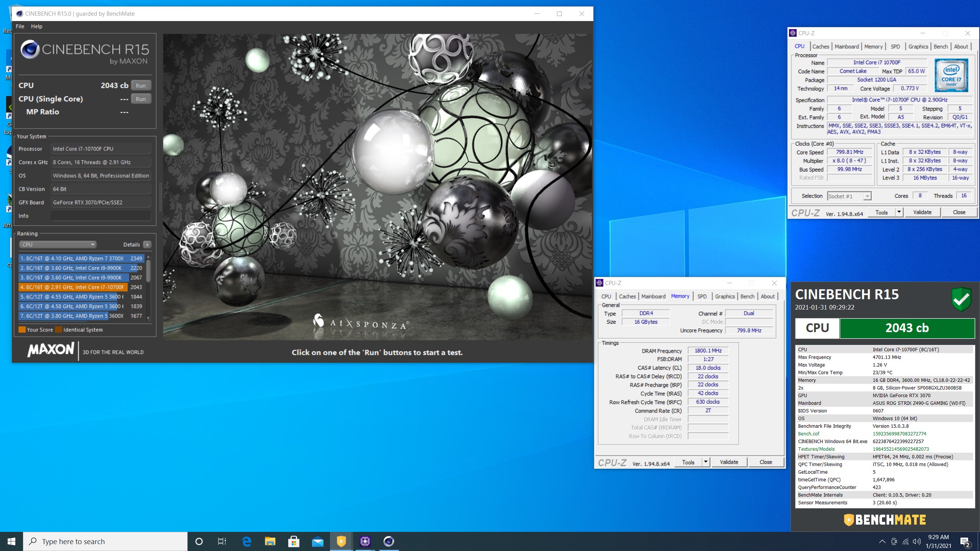Open the volume control tray icon
The width and height of the screenshot is (980, 551).
click(x=916, y=541)
